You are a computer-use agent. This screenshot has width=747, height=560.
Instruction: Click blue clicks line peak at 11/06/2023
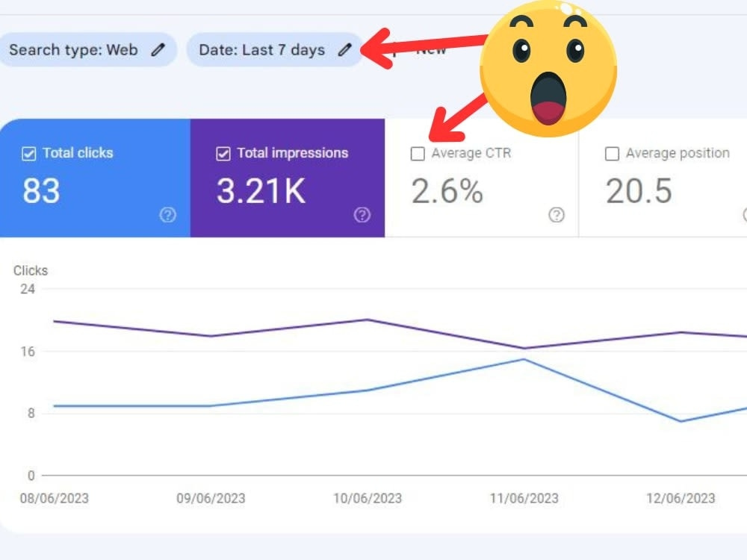tap(524, 360)
